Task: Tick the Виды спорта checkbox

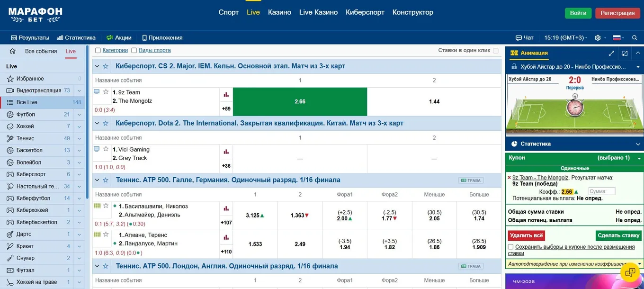Action: (x=134, y=50)
